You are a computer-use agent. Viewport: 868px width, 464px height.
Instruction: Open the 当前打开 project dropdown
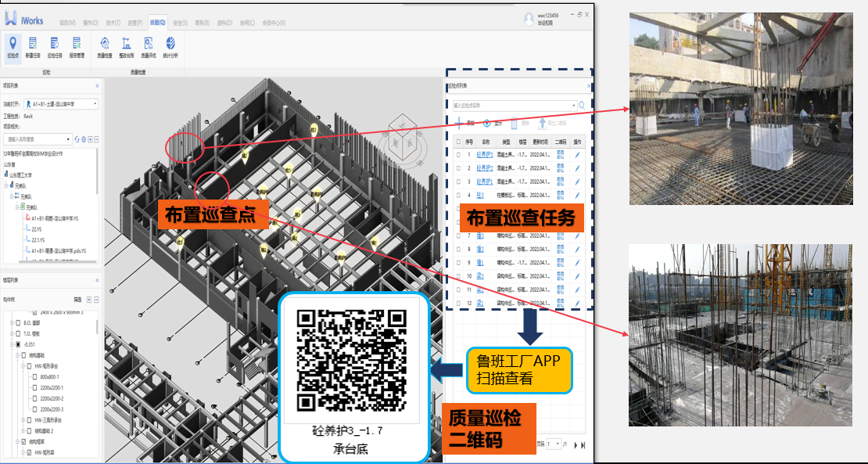click(63, 104)
